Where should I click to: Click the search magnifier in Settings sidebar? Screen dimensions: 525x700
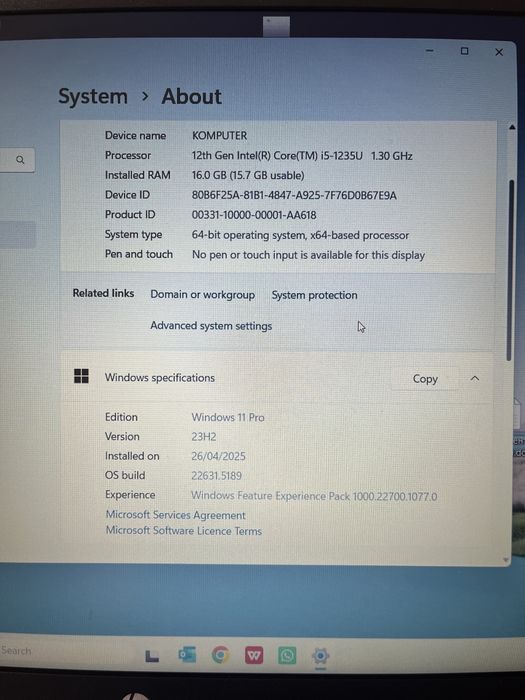pyautogui.click(x=20, y=159)
